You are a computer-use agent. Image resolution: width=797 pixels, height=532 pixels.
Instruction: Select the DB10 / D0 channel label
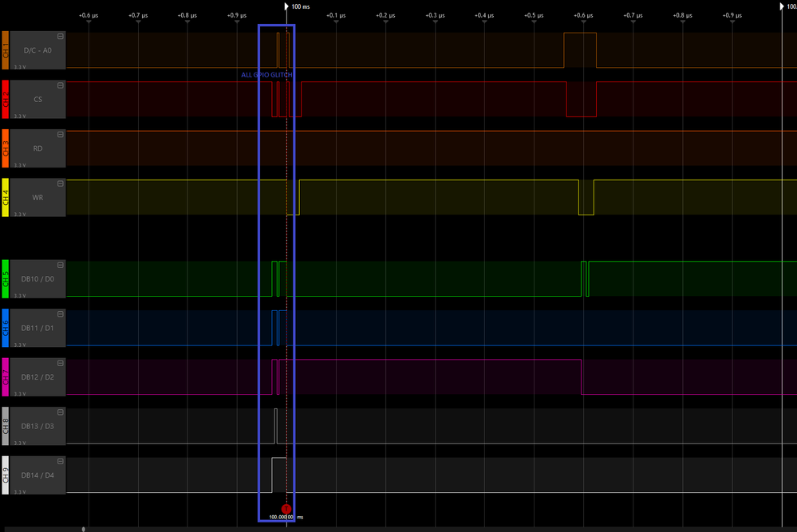click(37, 279)
